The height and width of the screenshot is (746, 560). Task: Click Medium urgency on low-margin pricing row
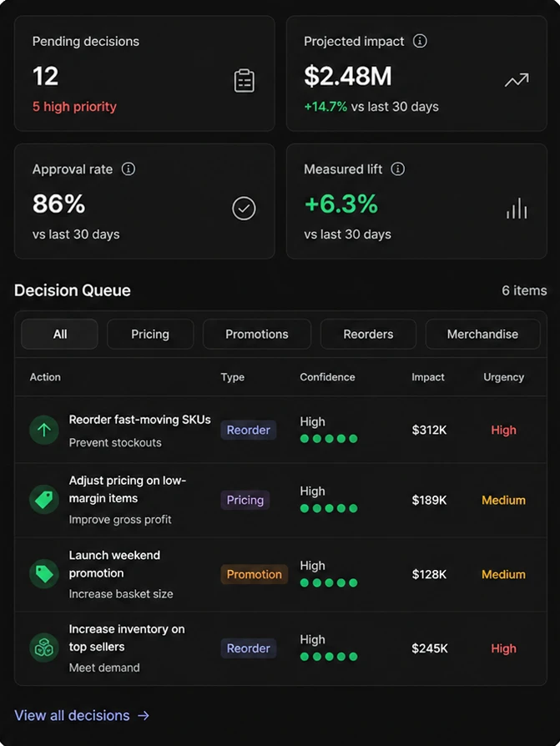click(503, 500)
